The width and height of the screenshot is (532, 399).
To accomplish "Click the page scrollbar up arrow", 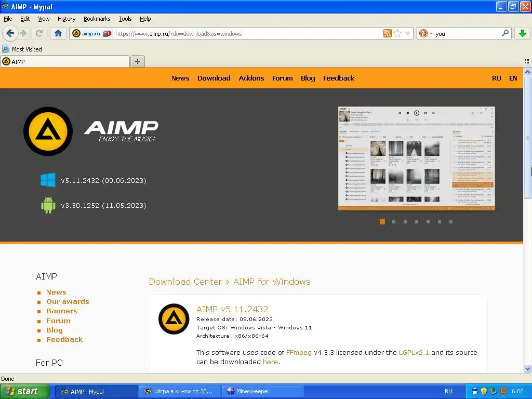I will (527, 72).
